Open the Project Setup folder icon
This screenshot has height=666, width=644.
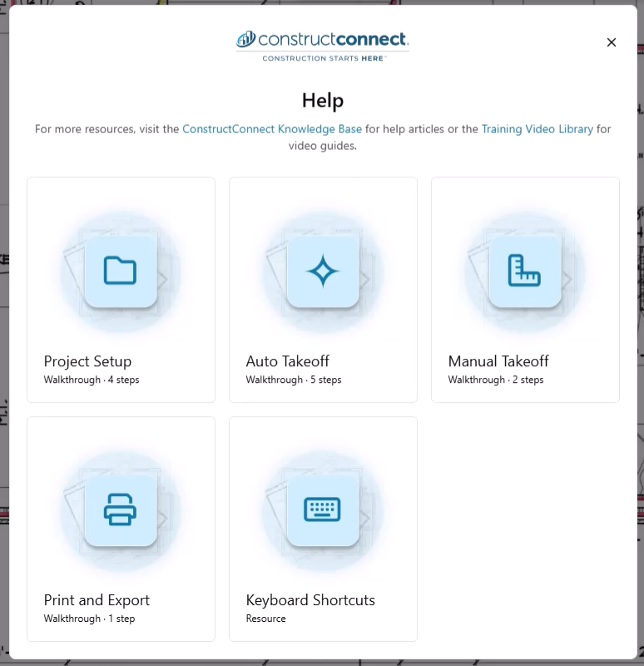(x=121, y=271)
